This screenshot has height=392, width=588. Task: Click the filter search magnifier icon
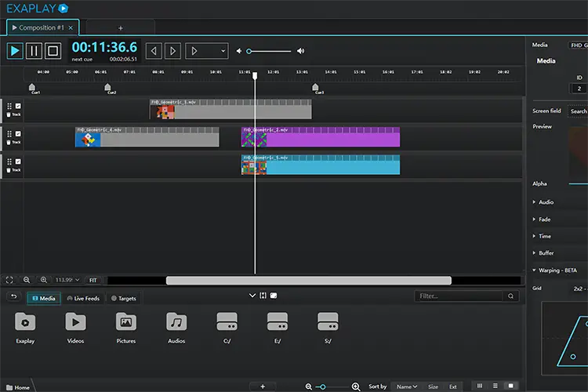pyautogui.click(x=510, y=296)
